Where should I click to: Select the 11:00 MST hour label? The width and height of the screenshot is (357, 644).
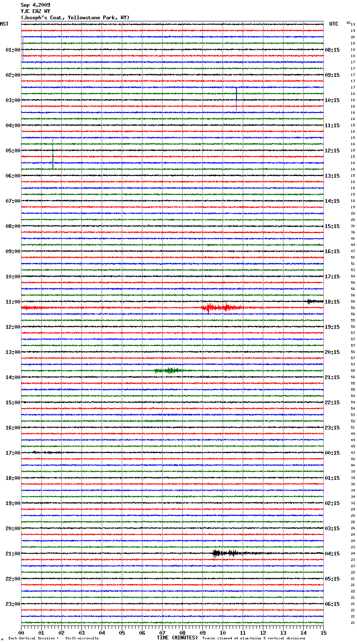tap(13, 302)
